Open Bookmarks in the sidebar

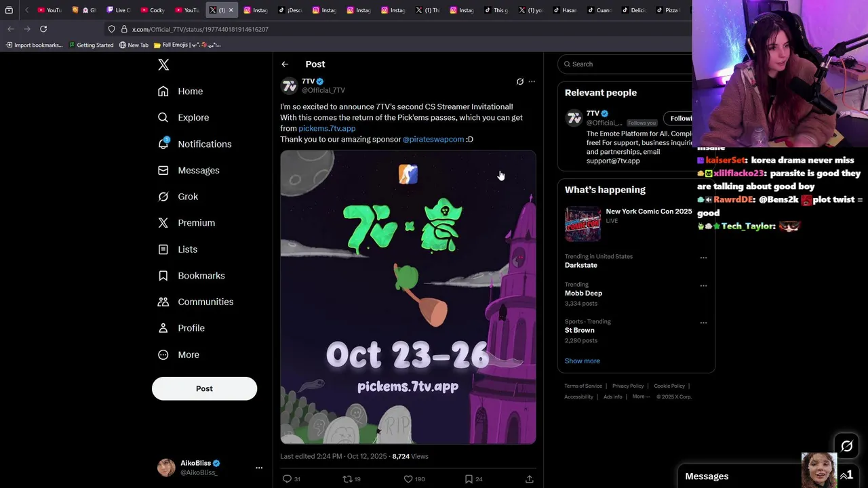point(191,276)
